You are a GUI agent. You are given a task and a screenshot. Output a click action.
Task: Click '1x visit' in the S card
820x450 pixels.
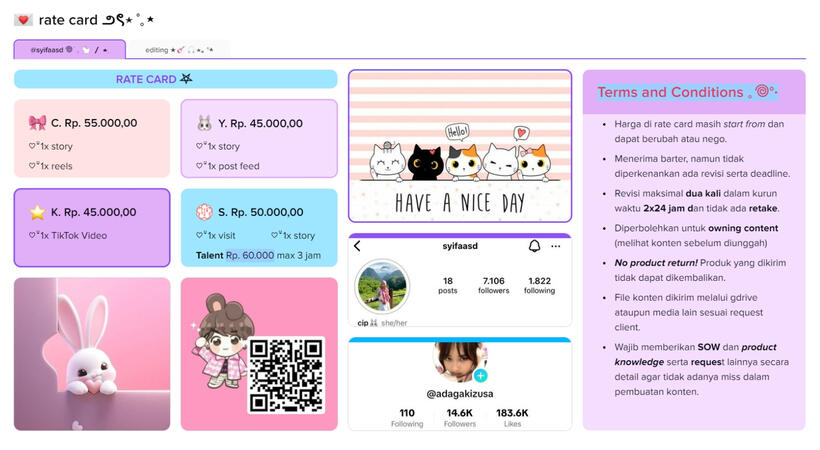point(221,235)
